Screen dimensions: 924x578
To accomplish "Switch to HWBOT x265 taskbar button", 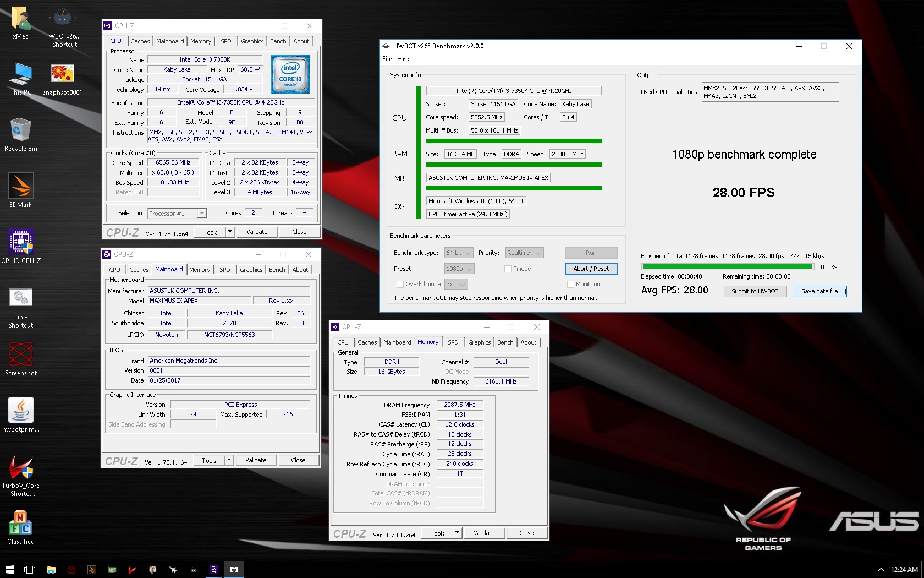I will [x=234, y=570].
